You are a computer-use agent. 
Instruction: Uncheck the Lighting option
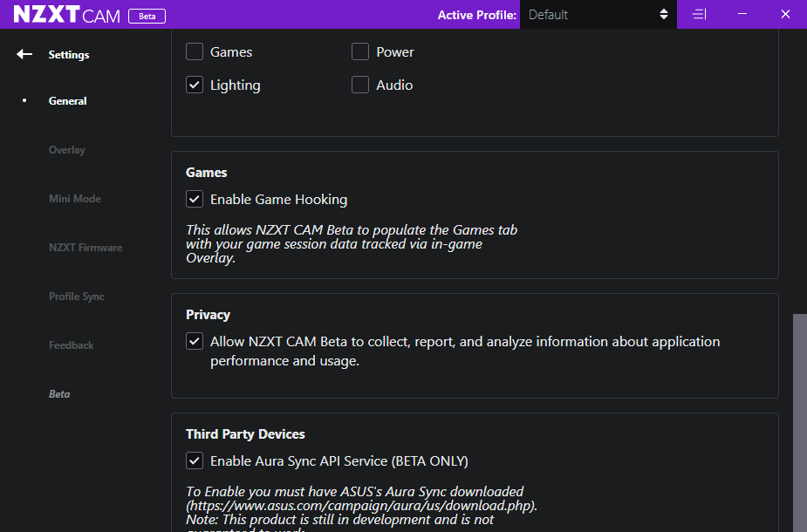coord(194,85)
